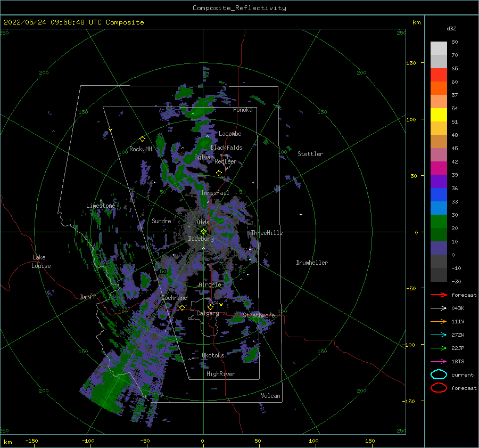Viewport: 479px width, 448px height.
Task: Click the Okotoks label
Action: coord(213,355)
